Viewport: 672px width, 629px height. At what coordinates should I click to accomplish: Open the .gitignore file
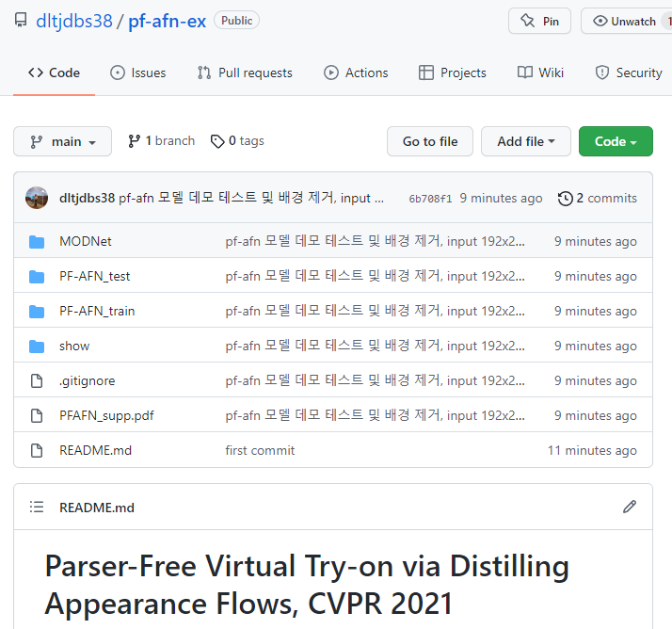87,380
